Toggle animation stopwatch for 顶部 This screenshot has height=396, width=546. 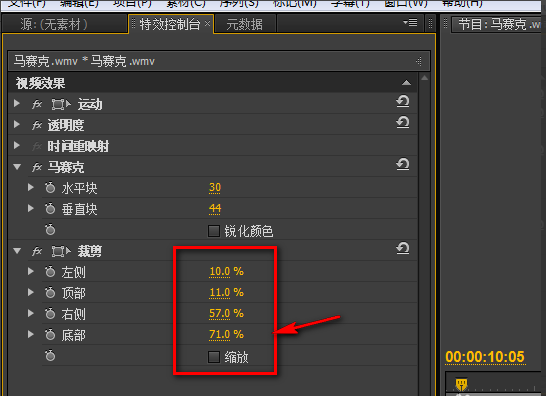click(x=50, y=293)
